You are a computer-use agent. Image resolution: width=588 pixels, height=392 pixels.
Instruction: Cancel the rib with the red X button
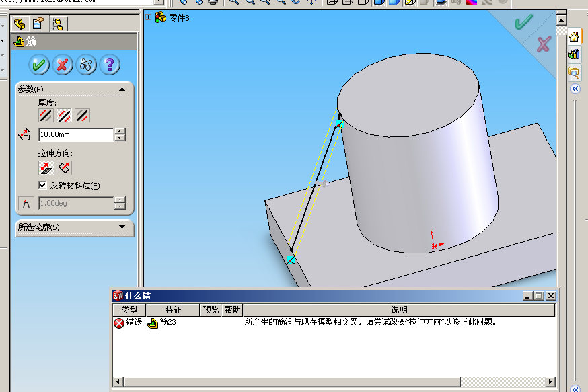[x=63, y=65]
